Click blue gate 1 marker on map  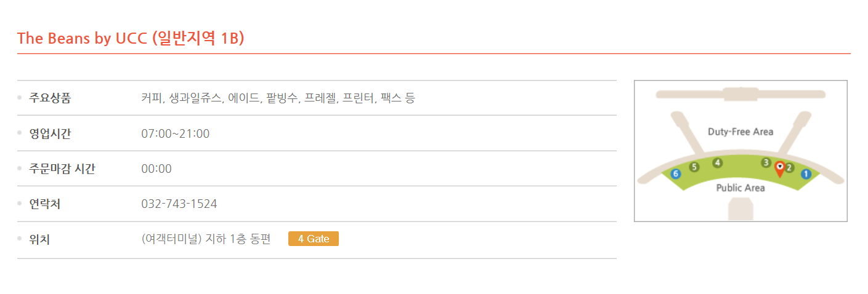coord(805,174)
